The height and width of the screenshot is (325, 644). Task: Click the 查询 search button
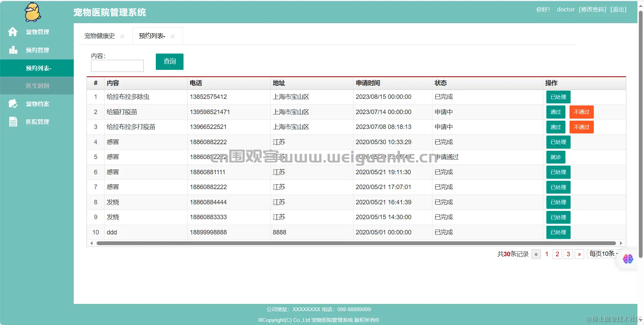coord(170,62)
